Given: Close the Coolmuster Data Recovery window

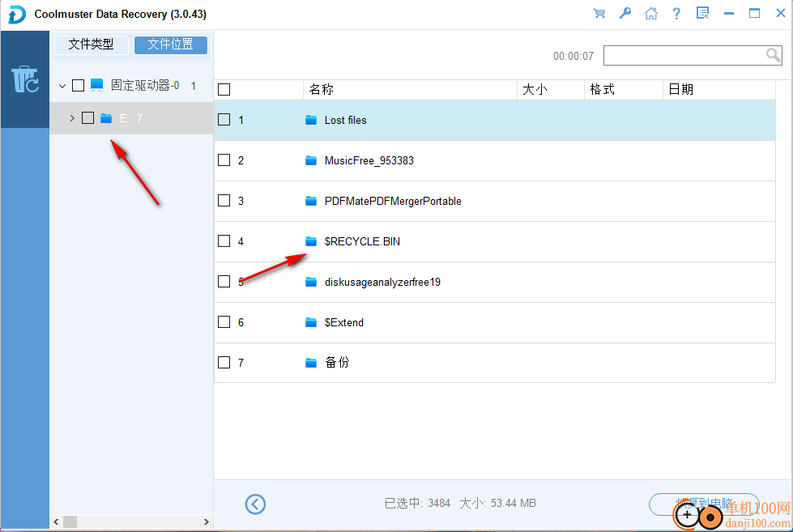Looking at the screenshot, I should (781, 13).
